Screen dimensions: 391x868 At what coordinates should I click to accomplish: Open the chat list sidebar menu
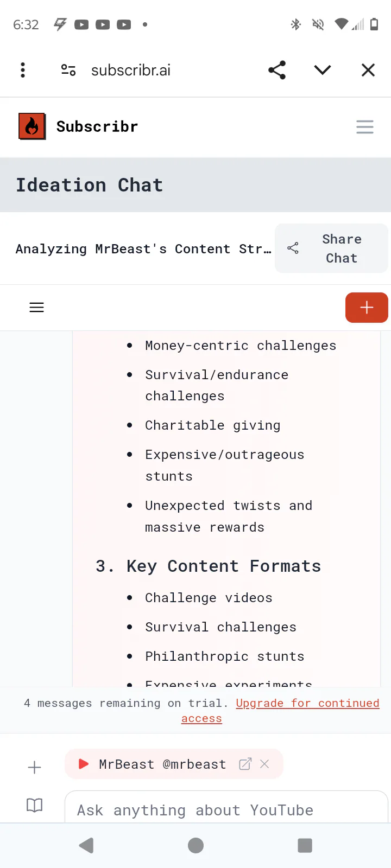36,308
